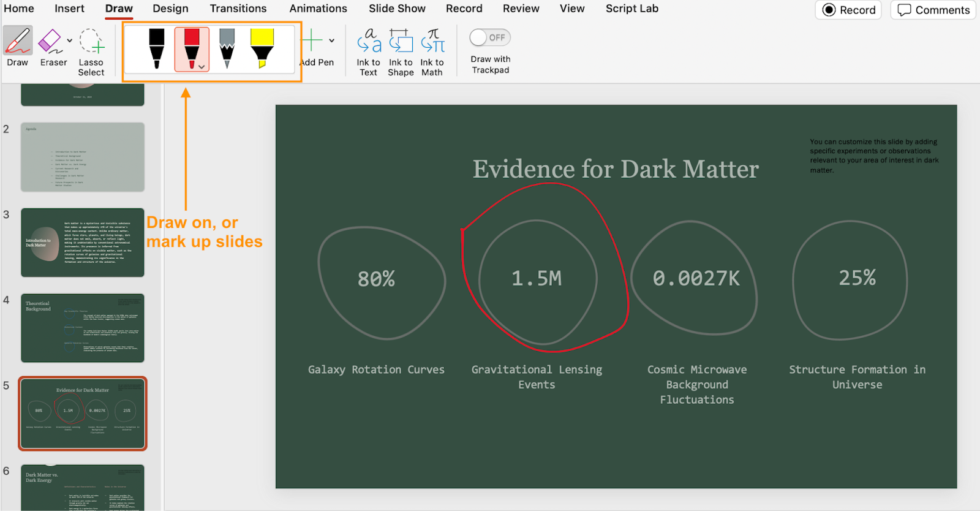
Task: Click the Add Pen plus icon
Action: [312, 40]
